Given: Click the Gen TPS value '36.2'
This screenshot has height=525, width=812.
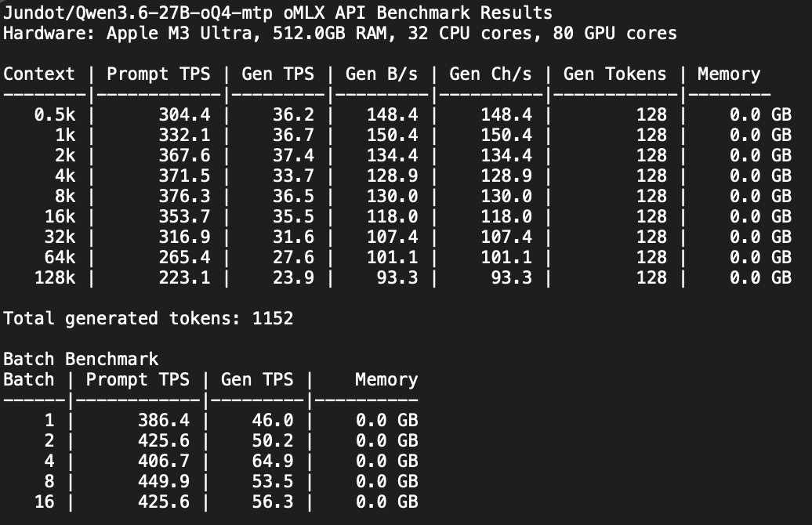Looking at the screenshot, I should click(x=293, y=114).
